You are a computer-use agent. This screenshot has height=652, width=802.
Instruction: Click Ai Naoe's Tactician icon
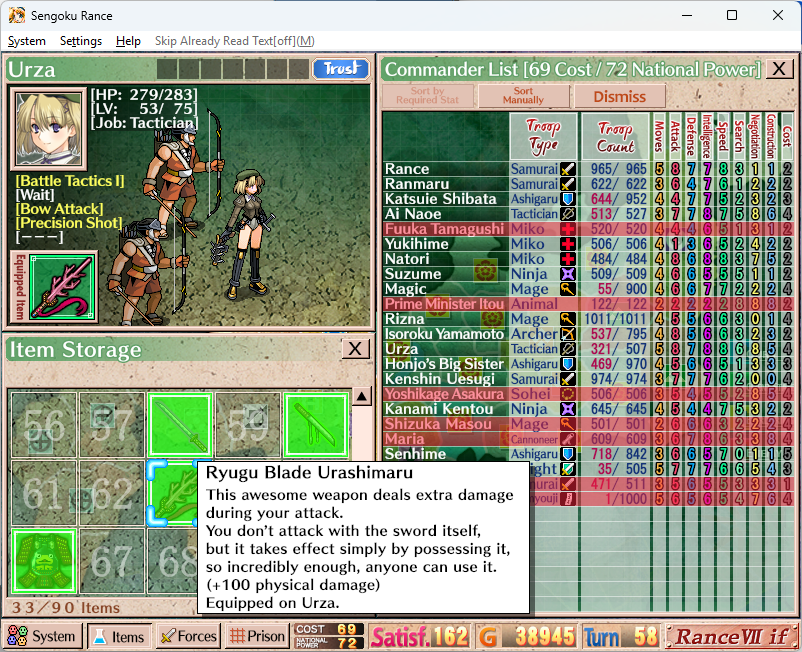[x=568, y=214]
